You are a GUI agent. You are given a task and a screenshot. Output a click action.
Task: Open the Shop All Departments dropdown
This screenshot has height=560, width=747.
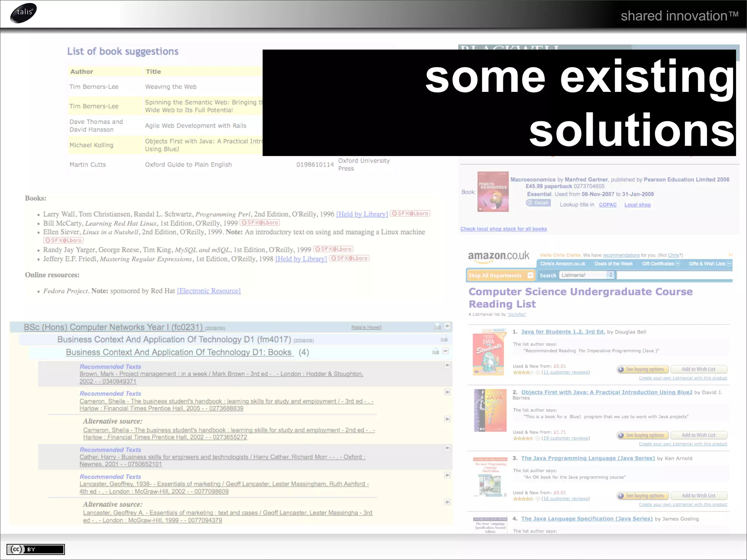[x=501, y=275]
